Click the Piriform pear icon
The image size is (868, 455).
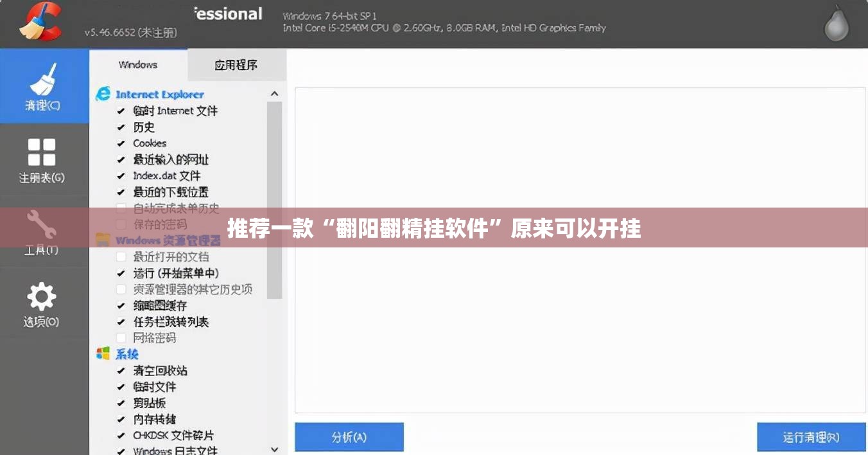point(836,24)
